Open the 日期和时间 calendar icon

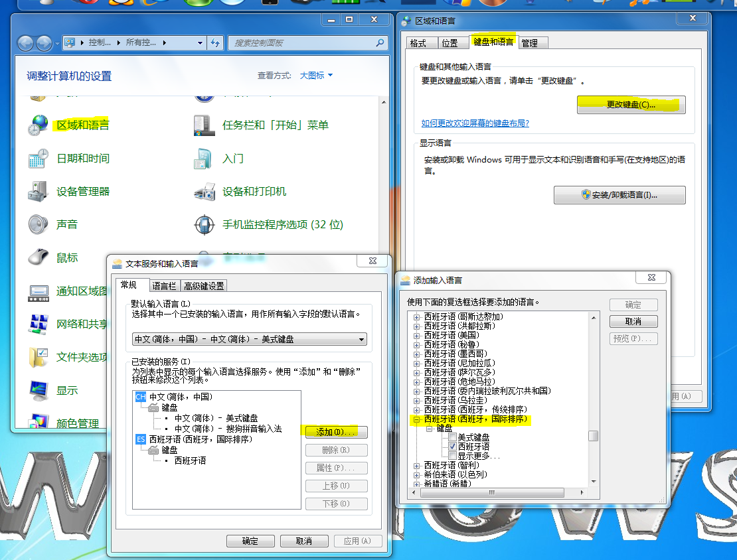(x=38, y=159)
